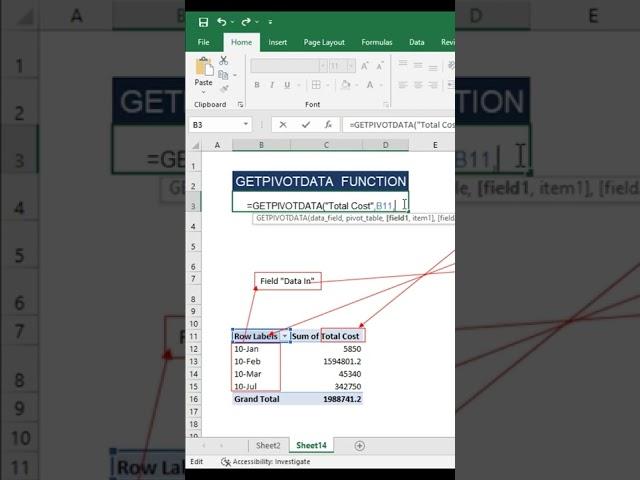
Task: Toggle Bold formatting
Action: click(257, 85)
